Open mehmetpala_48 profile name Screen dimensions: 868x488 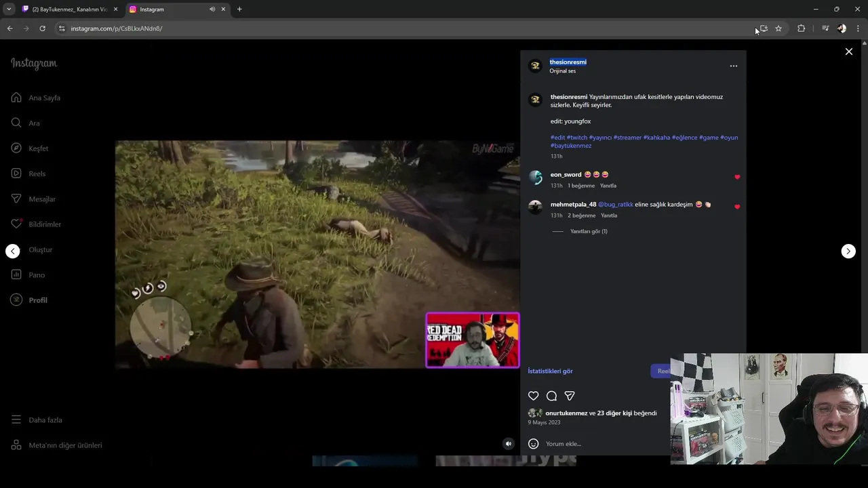pyautogui.click(x=573, y=205)
